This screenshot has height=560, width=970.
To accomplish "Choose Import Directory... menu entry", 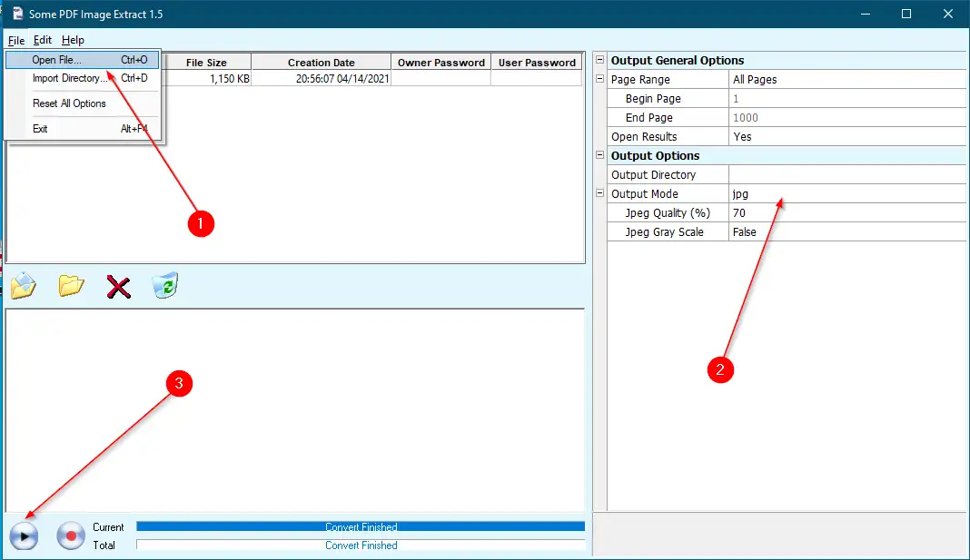I will (83, 78).
